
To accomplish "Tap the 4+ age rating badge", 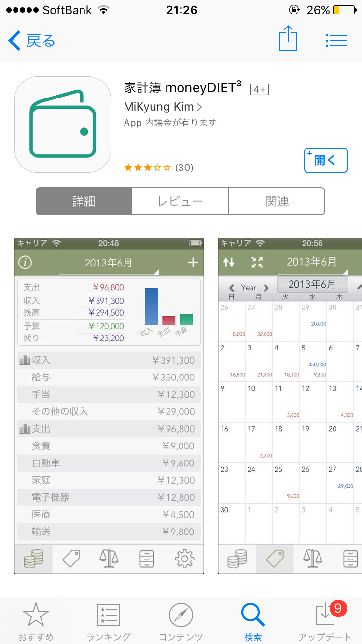I will pyautogui.click(x=259, y=89).
